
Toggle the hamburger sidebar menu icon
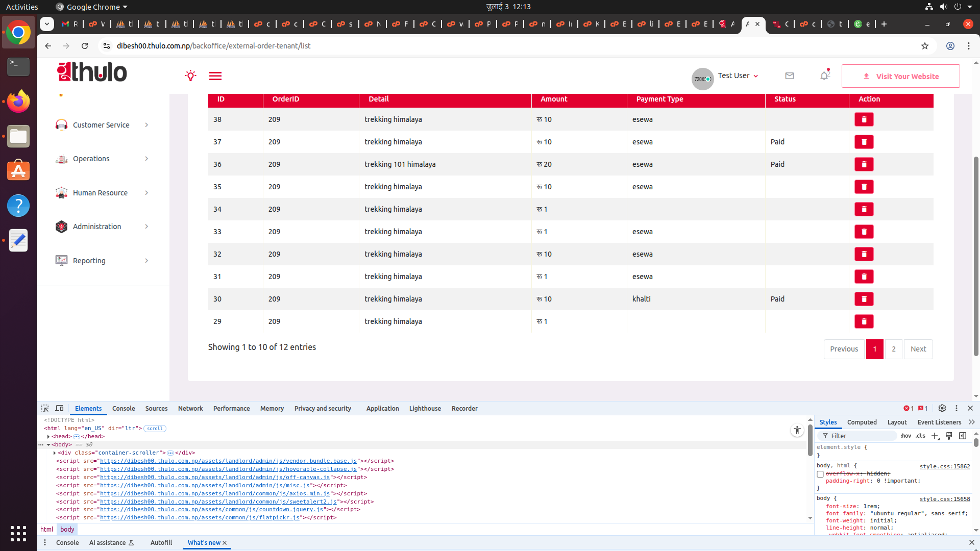(x=215, y=76)
